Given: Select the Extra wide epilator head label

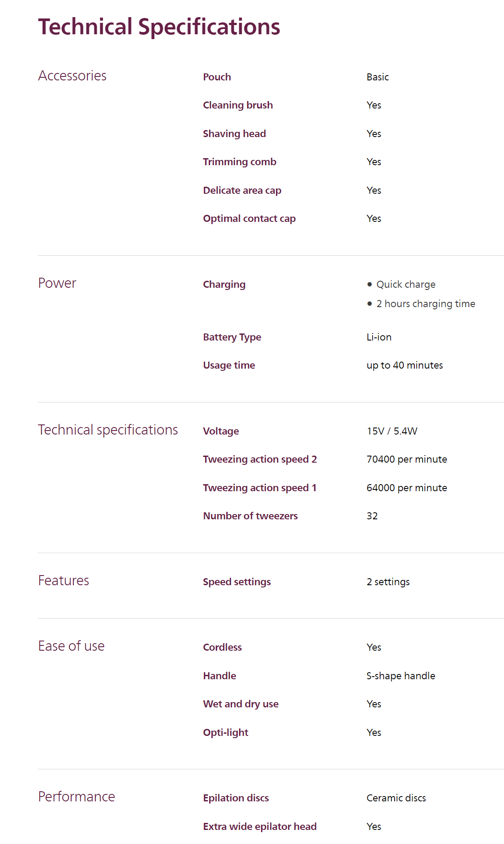Looking at the screenshot, I should click(260, 826).
